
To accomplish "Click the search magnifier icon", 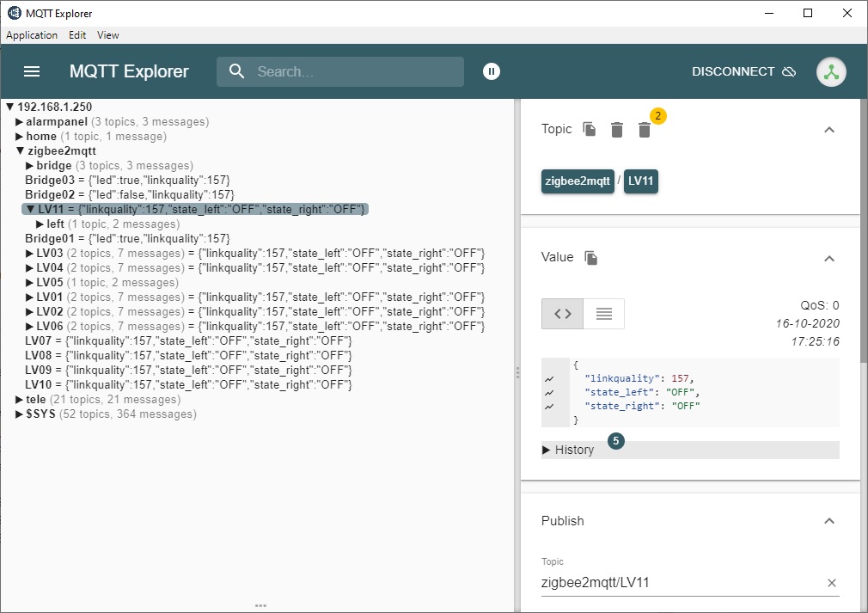I will pyautogui.click(x=236, y=71).
